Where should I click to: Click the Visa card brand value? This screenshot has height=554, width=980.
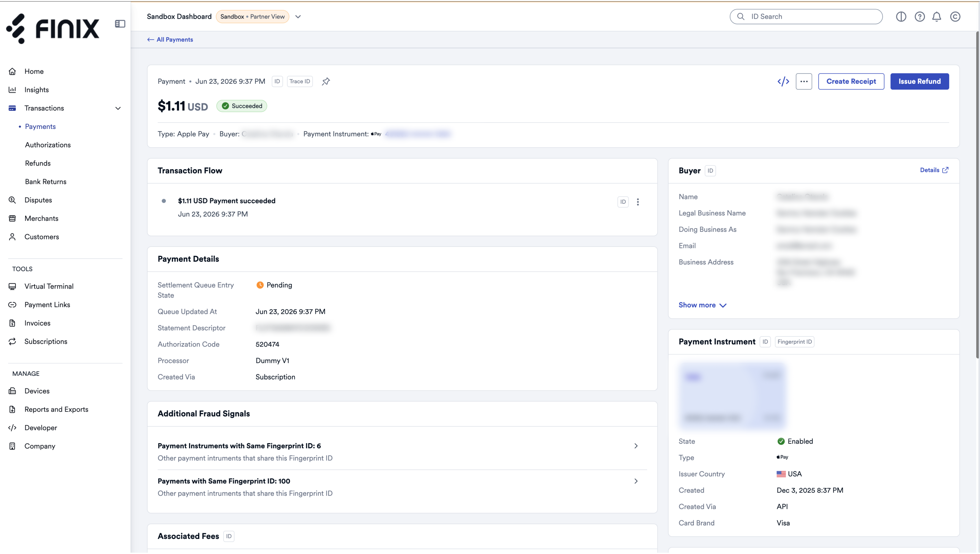pos(783,523)
